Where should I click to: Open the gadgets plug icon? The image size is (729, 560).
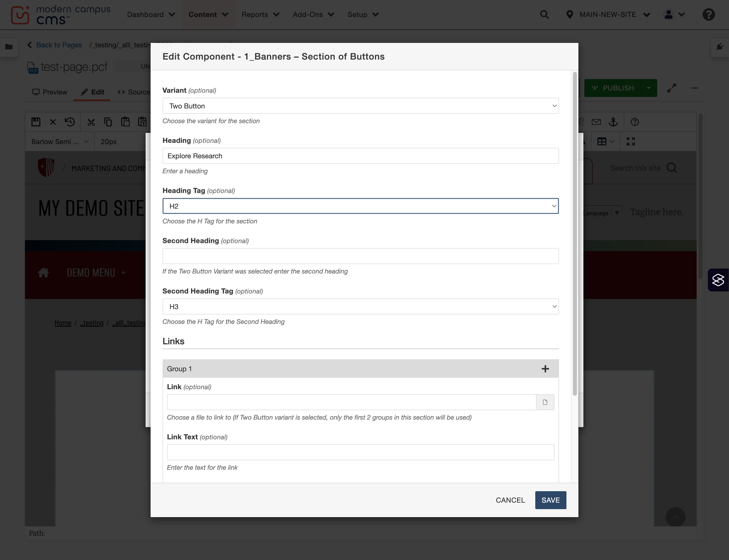click(x=720, y=47)
